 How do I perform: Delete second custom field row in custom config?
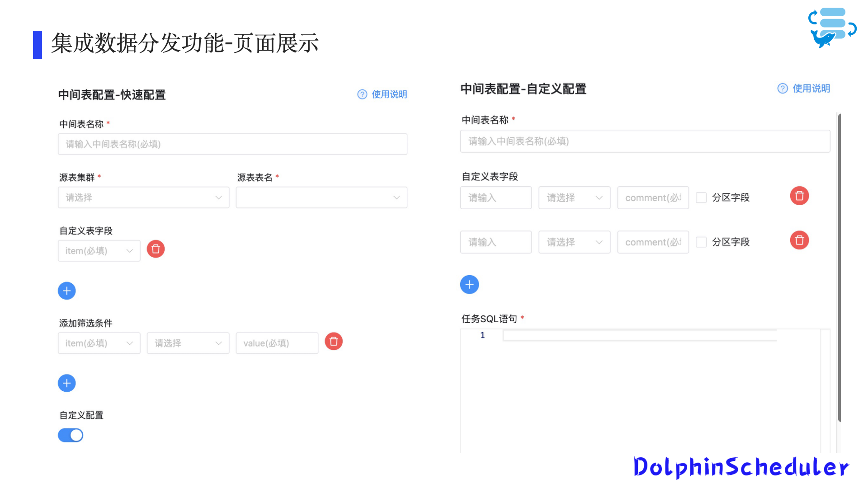click(799, 240)
